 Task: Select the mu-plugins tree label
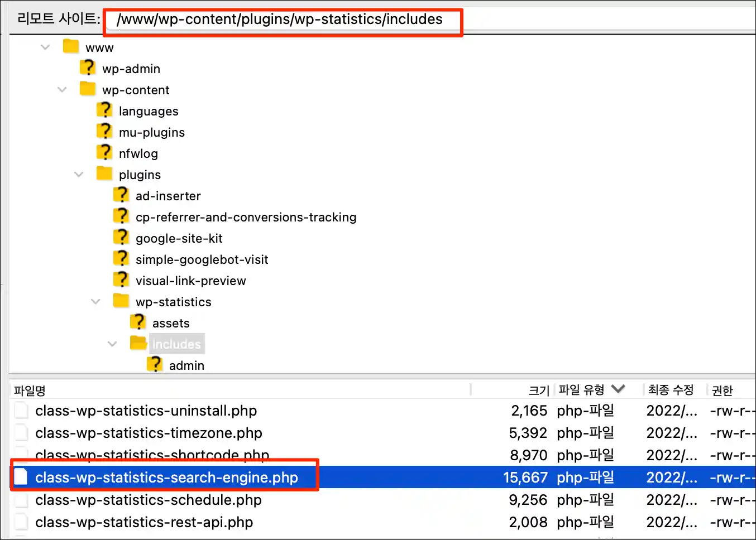point(152,133)
